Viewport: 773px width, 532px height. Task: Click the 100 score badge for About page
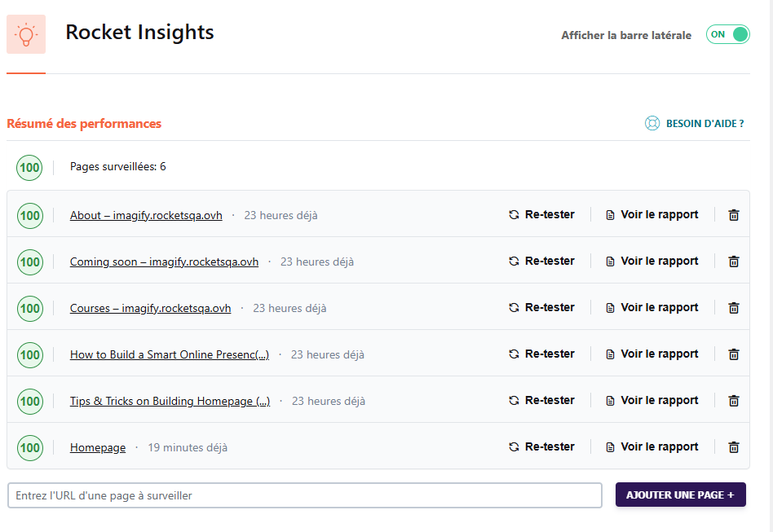point(30,216)
